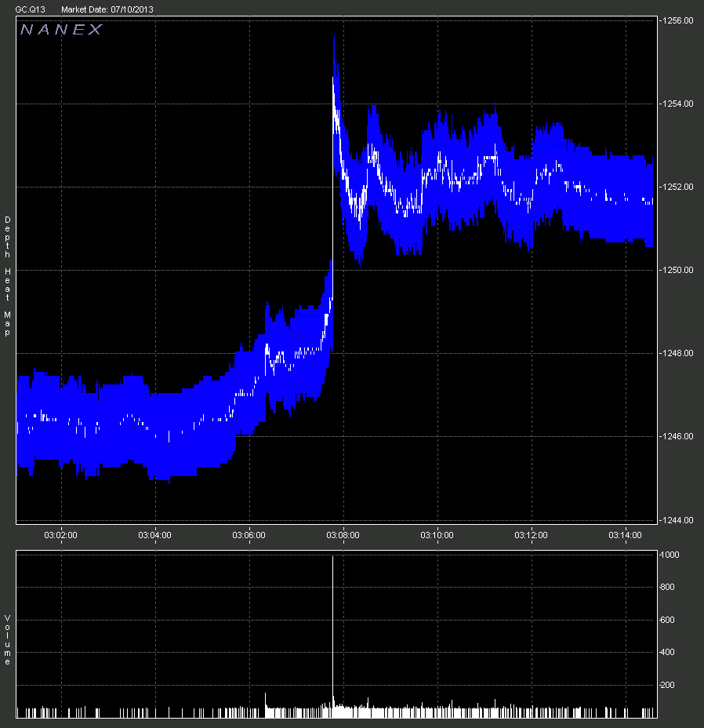
Task: Click the 1244.00 price axis label
Action: click(677, 519)
